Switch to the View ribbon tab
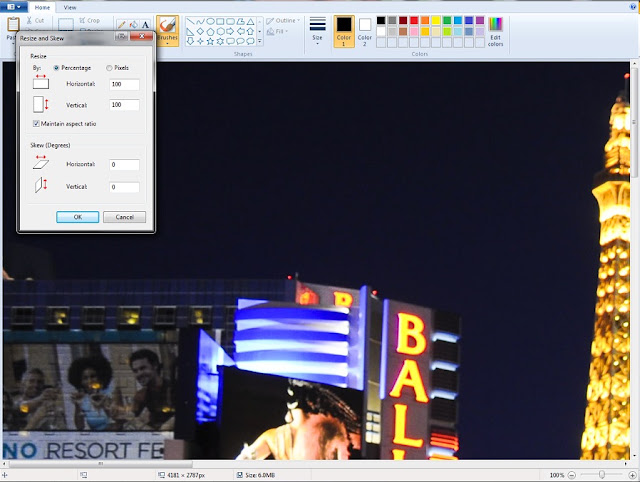The height and width of the screenshot is (482, 640). click(70, 7)
